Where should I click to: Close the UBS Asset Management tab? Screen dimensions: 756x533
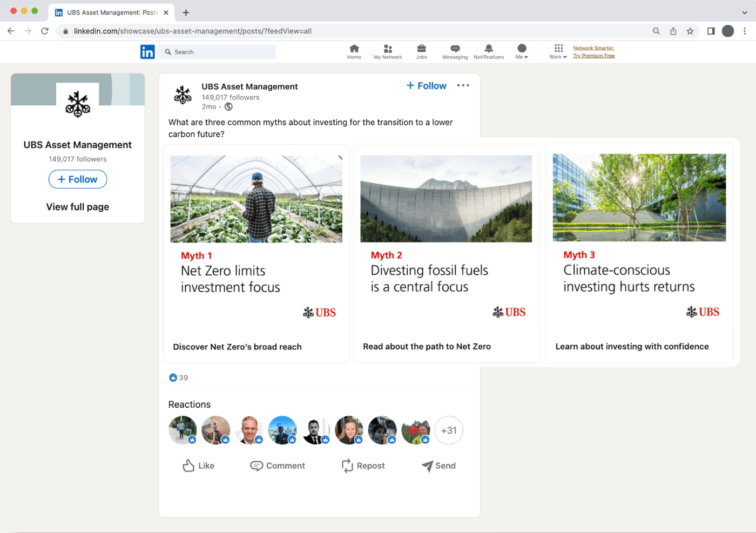tap(166, 12)
